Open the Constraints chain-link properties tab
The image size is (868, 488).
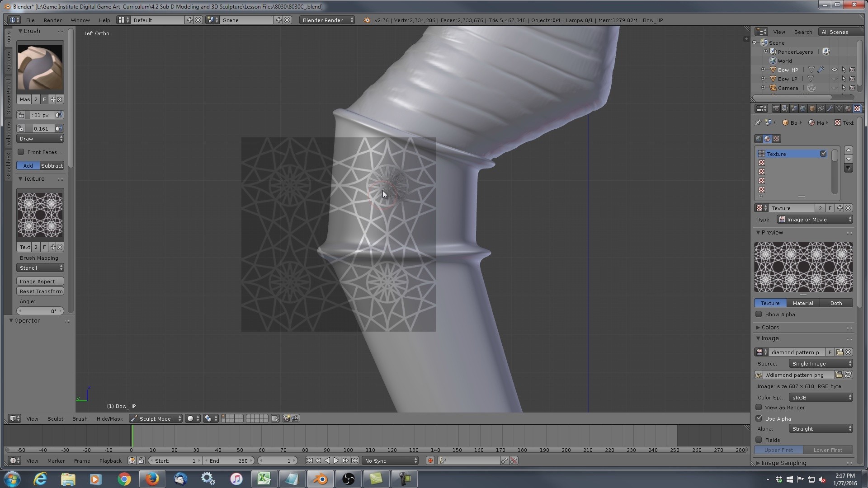point(821,108)
